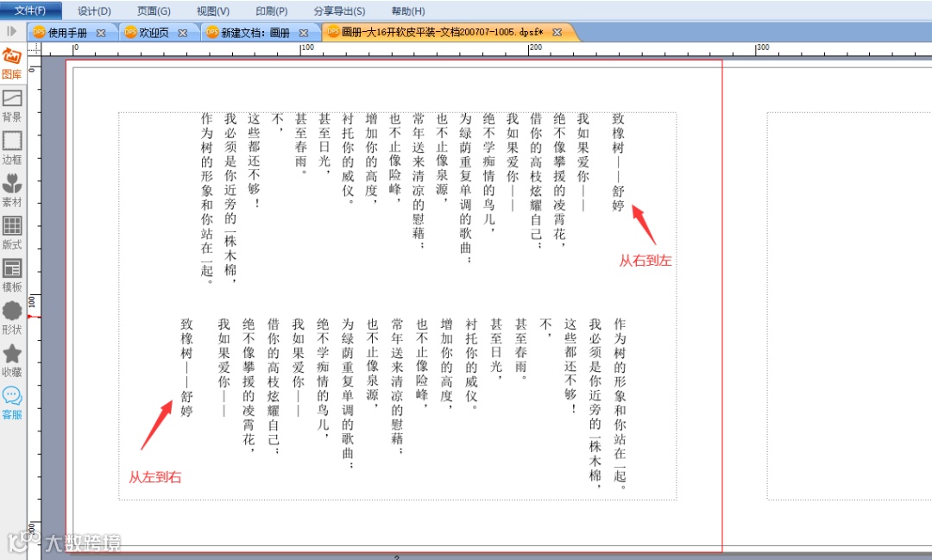Open the 印刷(P) menu
The height and width of the screenshot is (560, 932).
(272, 10)
